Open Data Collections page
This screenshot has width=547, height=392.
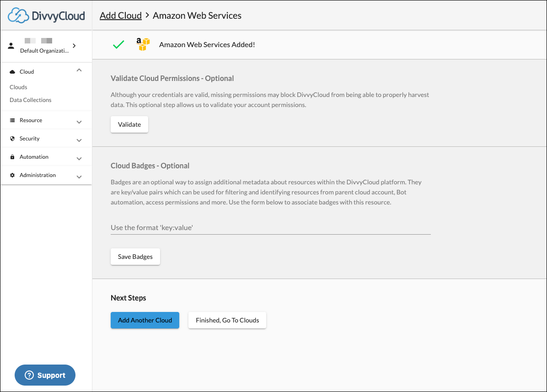[31, 100]
